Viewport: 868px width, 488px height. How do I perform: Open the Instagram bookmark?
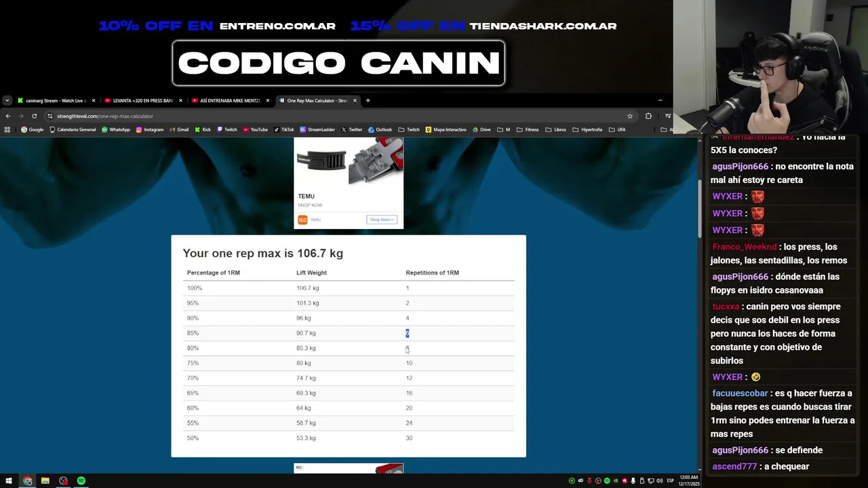point(150,129)
